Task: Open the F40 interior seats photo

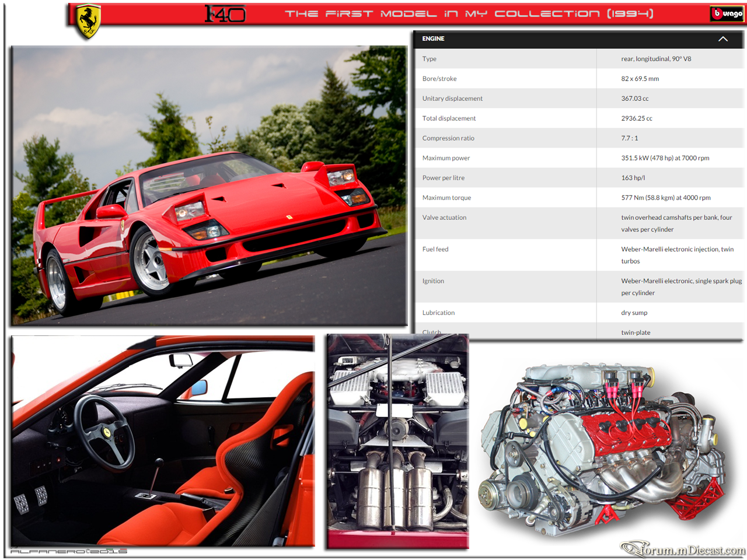Action: (163, 441)
